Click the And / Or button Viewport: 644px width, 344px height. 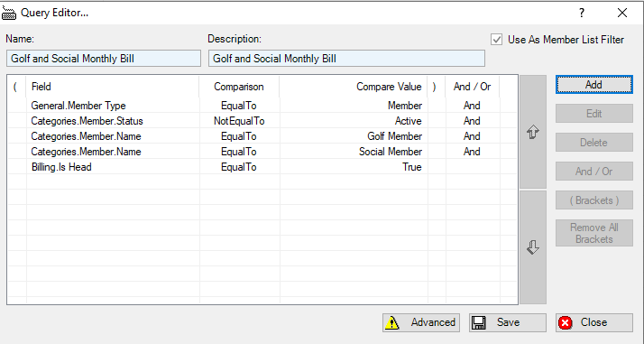(x=593, y=172)
